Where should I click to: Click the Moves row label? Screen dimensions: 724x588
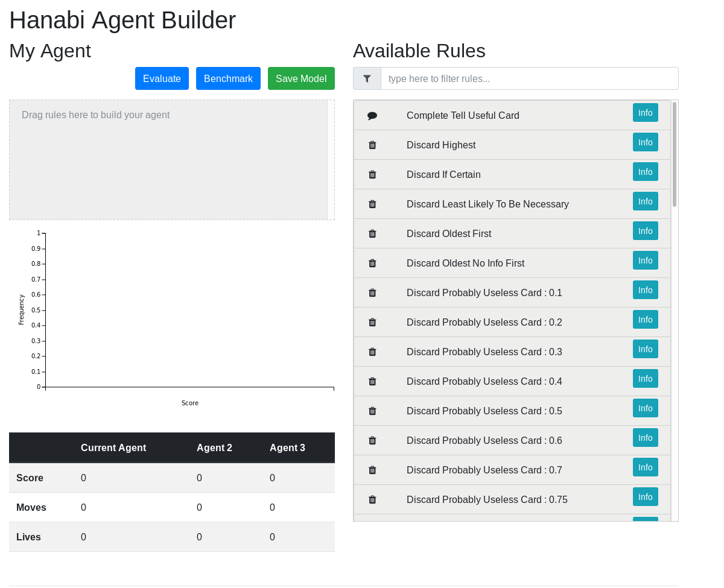click(x=31, y=507)
